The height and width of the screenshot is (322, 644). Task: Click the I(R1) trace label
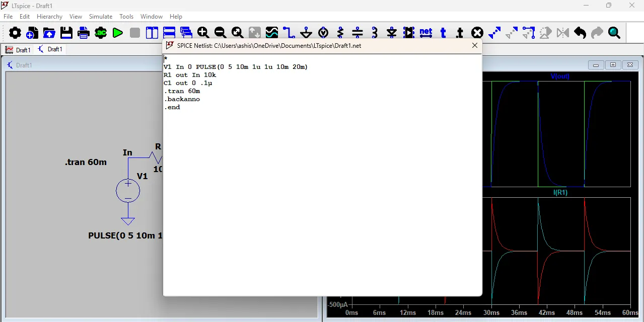click(560, 193)
